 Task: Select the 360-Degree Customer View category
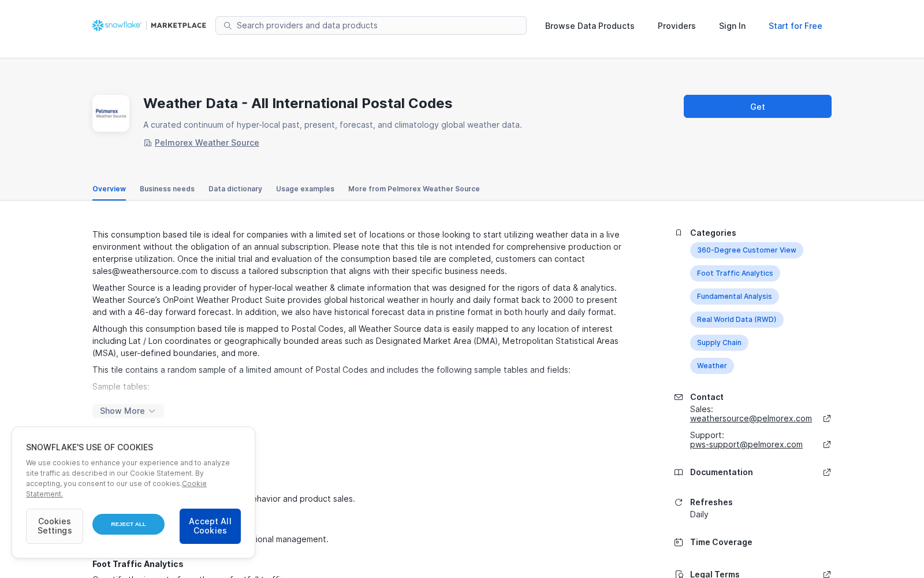pos(747,250)
